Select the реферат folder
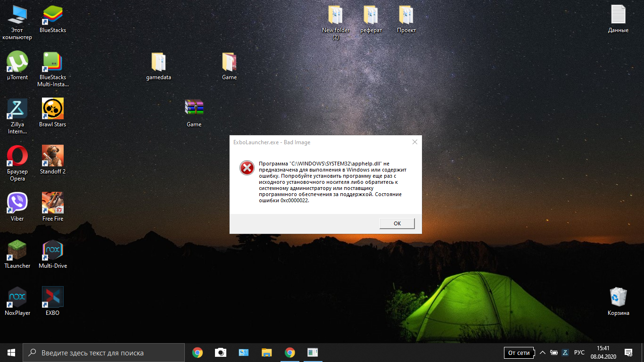 pyautogui.click(x=371, y=19)
